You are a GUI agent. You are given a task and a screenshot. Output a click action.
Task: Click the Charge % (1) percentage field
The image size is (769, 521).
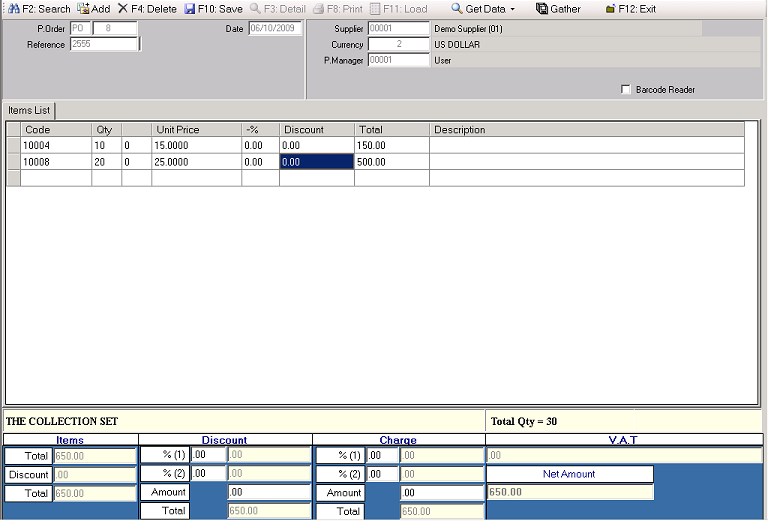[x=381, y=456]
